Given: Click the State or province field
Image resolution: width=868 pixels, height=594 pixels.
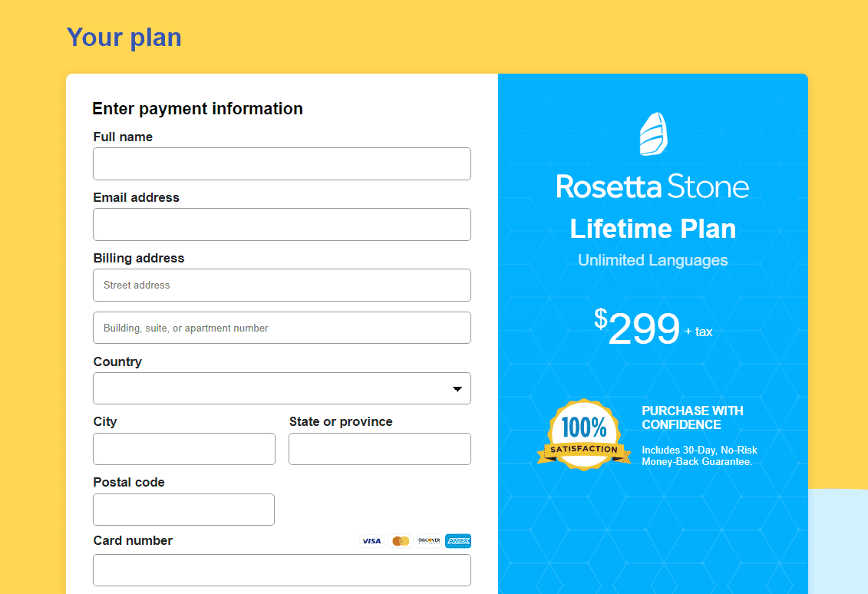Looking at the screenshot, I should (379, 449).
